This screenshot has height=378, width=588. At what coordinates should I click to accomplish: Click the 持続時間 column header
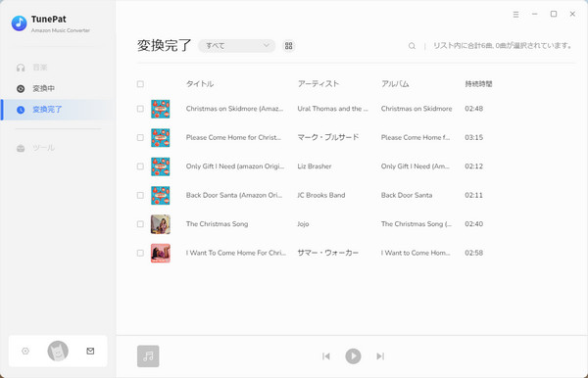pyautogui.click(x=478, y=84)
